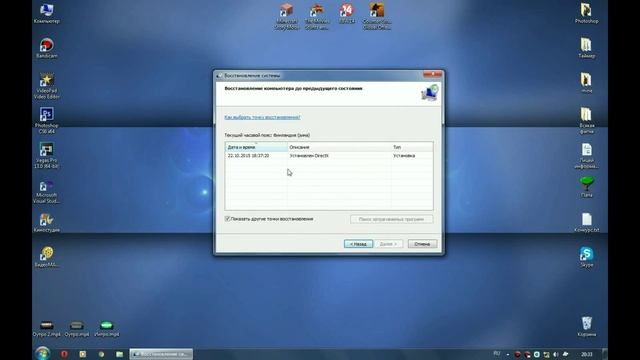Screen dimensions: 640x360
Task: Open VideoPad Video Editor shortcut
Action: click(x=47, y=86)
